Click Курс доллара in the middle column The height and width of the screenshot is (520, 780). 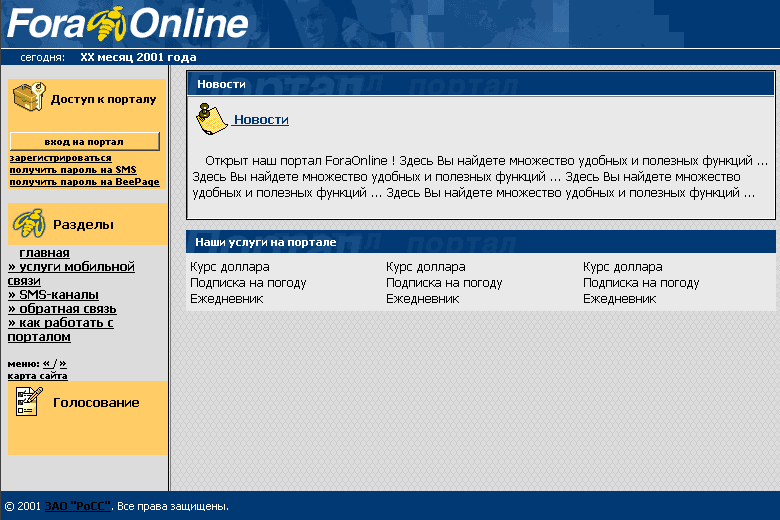click(x=426, y=267)
